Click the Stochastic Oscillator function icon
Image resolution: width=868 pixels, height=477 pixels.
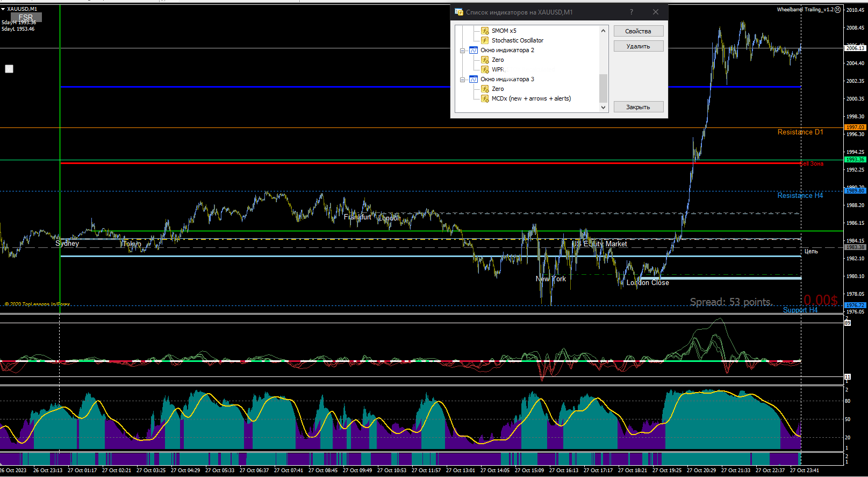pos(485,40)
